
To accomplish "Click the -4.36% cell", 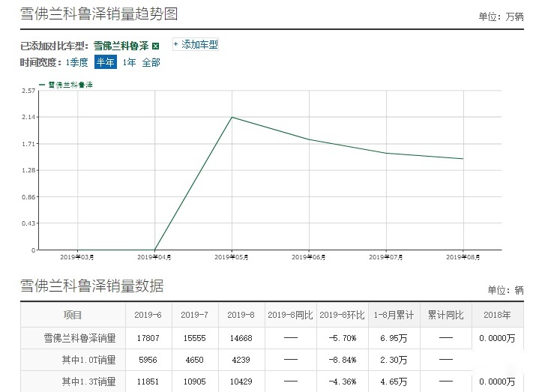I will (x=342, y=382).
